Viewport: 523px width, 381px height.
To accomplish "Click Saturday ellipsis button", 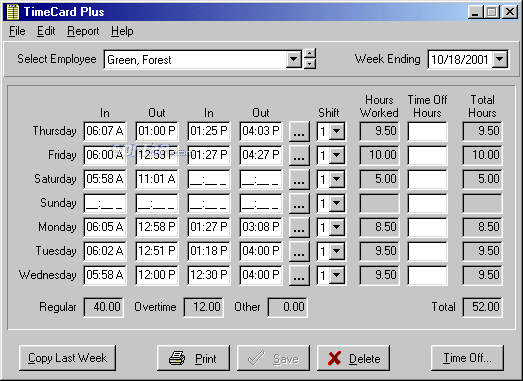I will (299, 179).
